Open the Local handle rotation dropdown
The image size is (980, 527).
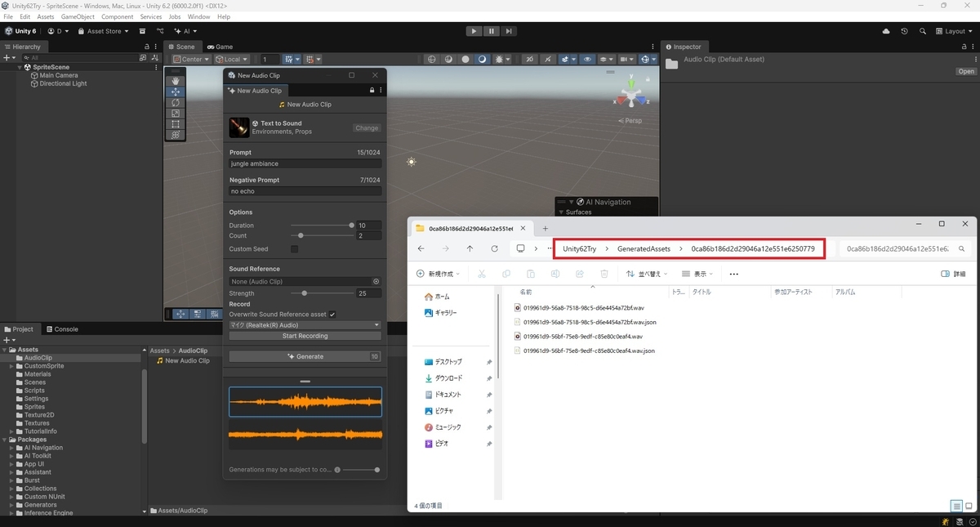[233, 59]
